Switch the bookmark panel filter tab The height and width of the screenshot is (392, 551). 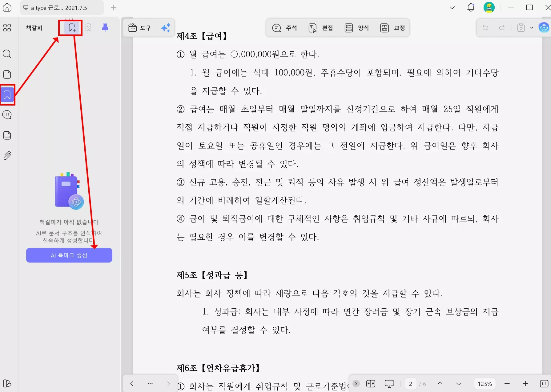(x=89, y=28)
